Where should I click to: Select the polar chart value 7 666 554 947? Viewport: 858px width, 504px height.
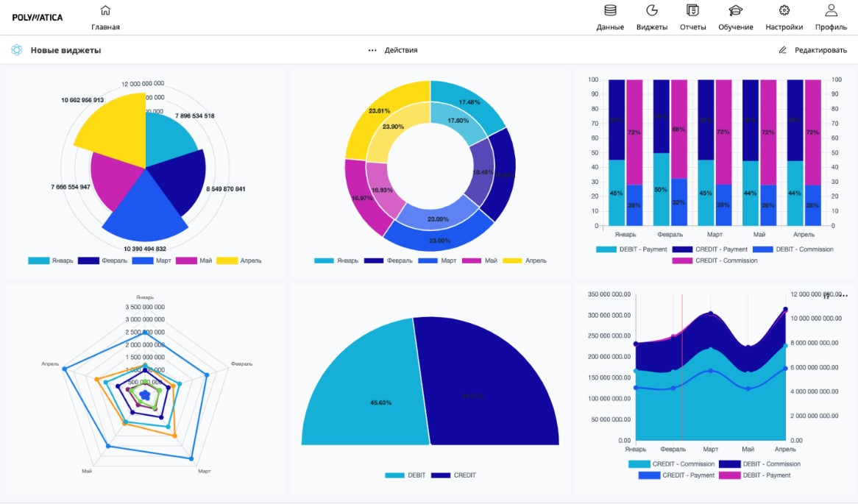[71, 187]
